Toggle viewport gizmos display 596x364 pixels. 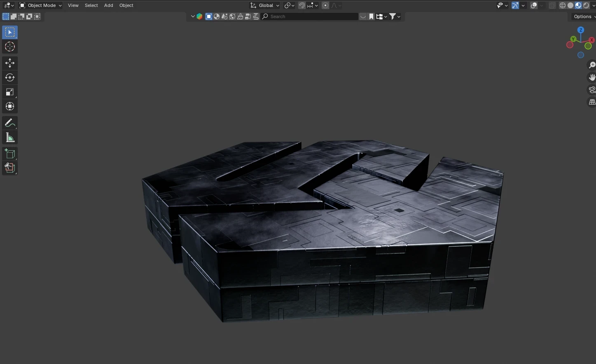pyautogui.click(x=515, y=5)
